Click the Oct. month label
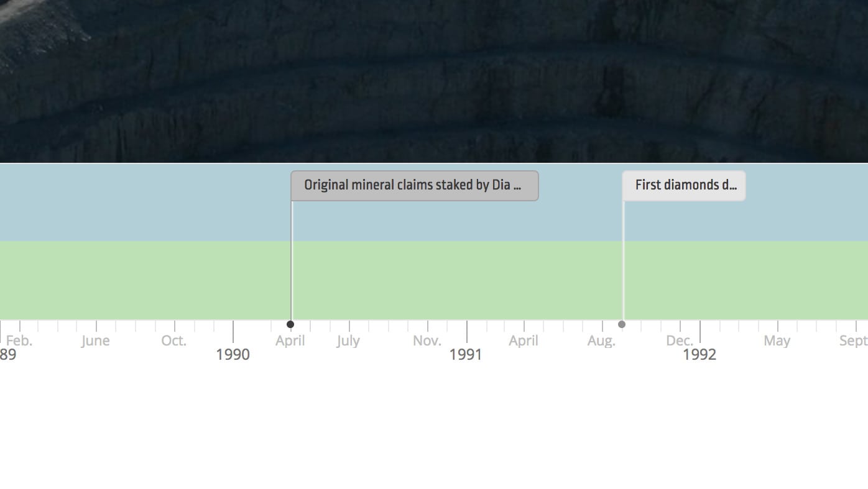Image resolution: width=868 pixels, height=489 pixels. click(173, 340)
